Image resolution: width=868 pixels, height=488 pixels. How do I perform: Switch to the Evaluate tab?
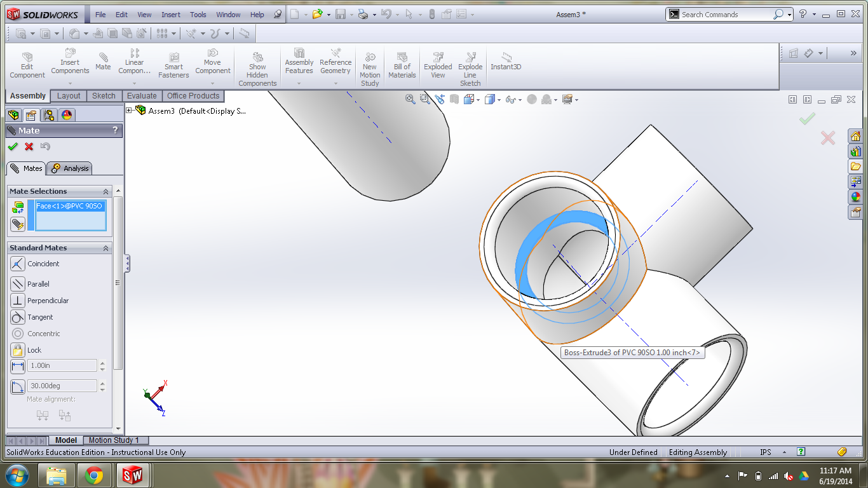[x=141, y=96]
